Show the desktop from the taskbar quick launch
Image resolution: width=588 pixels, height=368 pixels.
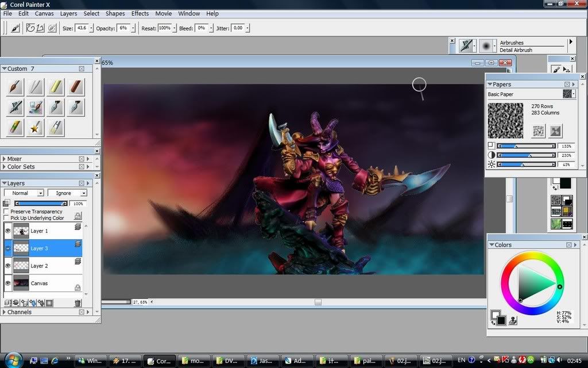(44, 361)
